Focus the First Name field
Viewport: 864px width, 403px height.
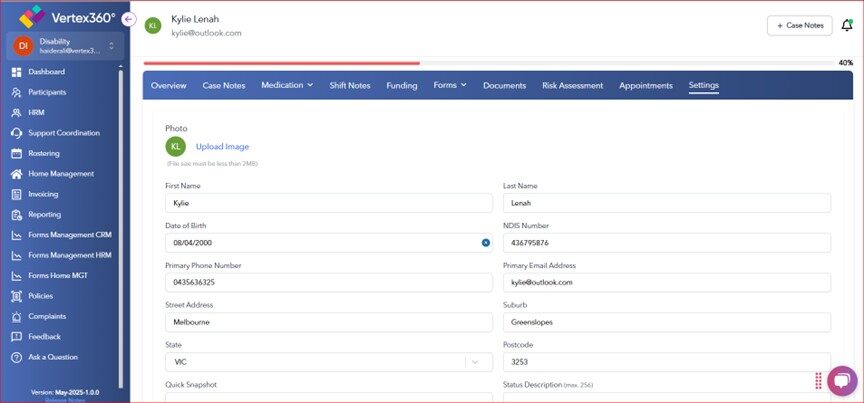329,203
